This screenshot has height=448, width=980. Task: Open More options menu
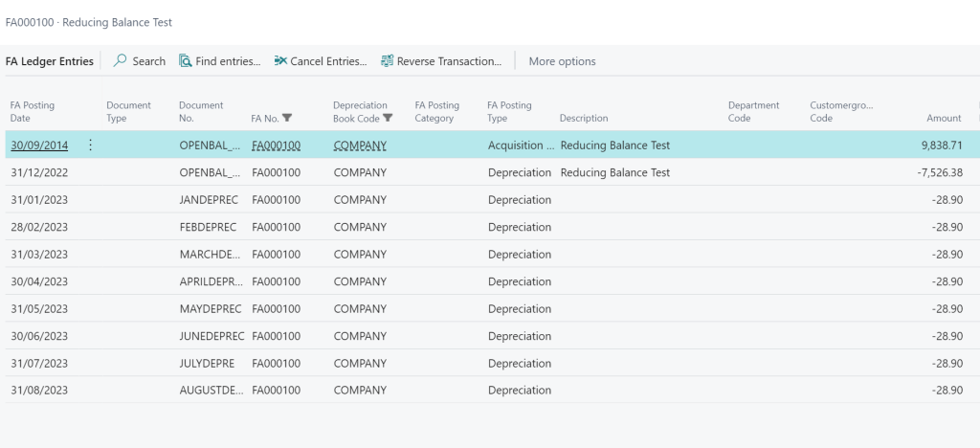click(562, 61)
